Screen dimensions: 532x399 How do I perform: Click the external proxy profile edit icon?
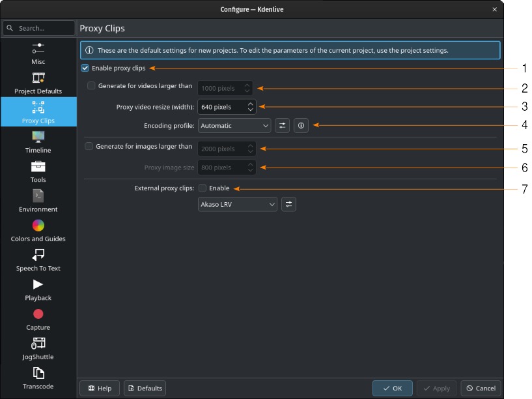288,205
